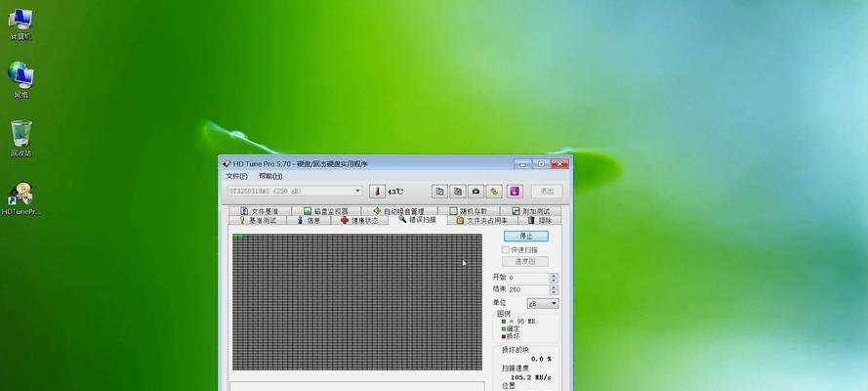Close the HD Tune Pro window
868x391 pixels.
(559, 163)
